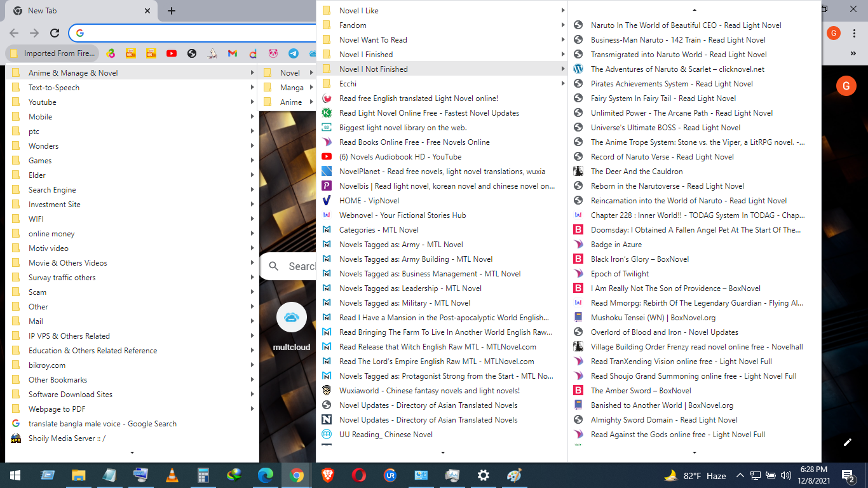Open Badge in Azure bookmark
This screenshot has height=488, width=868.
(x=695, y=245)
